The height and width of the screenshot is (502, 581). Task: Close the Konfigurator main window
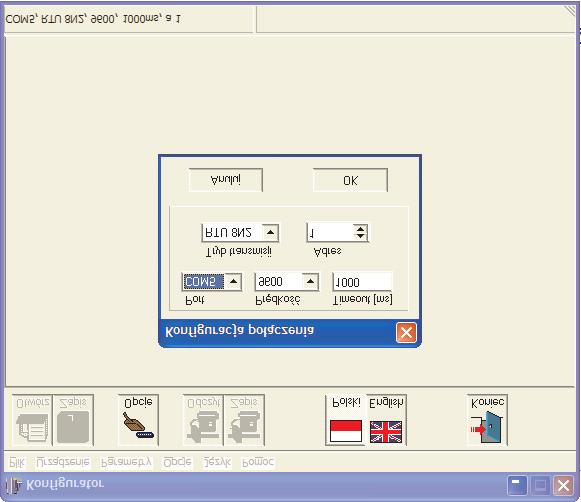click(563, 485)
